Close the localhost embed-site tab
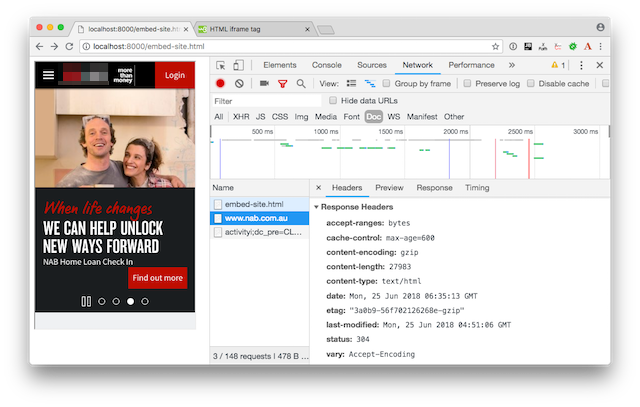Image resolution: width=640 pixels, height=407 pixels. pos(186,29)
